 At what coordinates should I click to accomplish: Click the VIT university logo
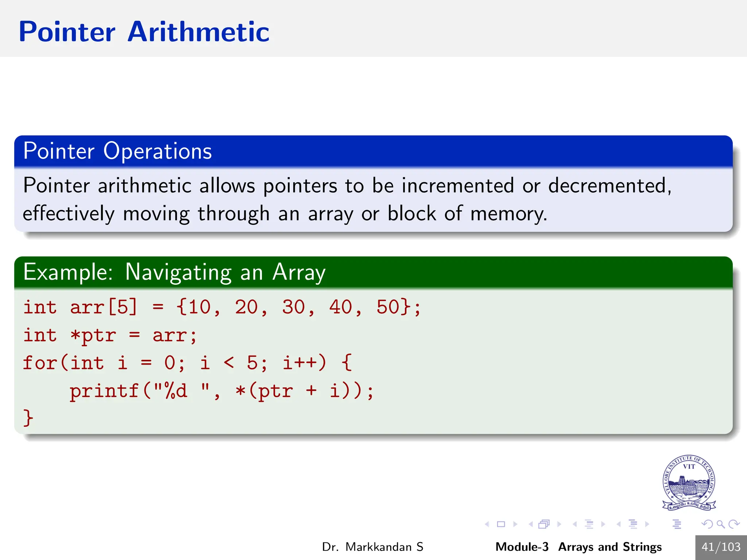click(x=689, y=483)
